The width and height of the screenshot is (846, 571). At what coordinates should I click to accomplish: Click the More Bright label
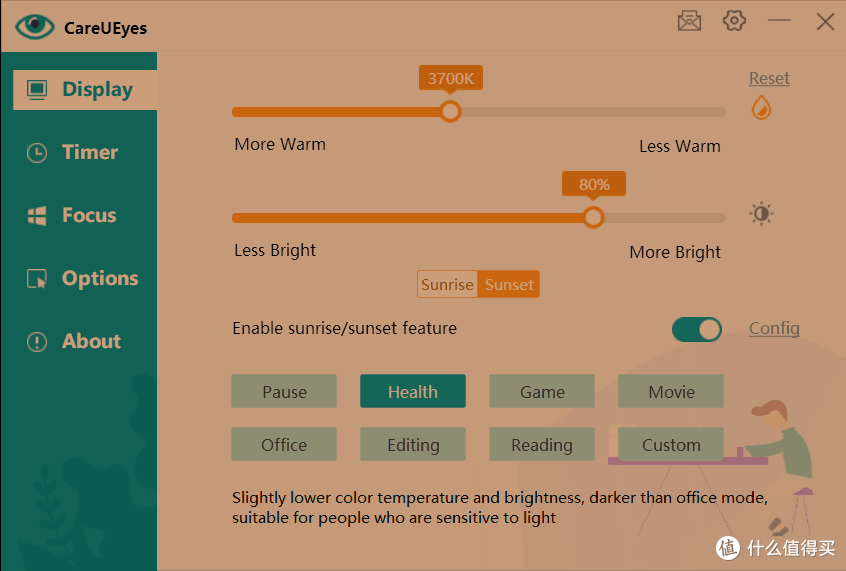coord(675,252)
